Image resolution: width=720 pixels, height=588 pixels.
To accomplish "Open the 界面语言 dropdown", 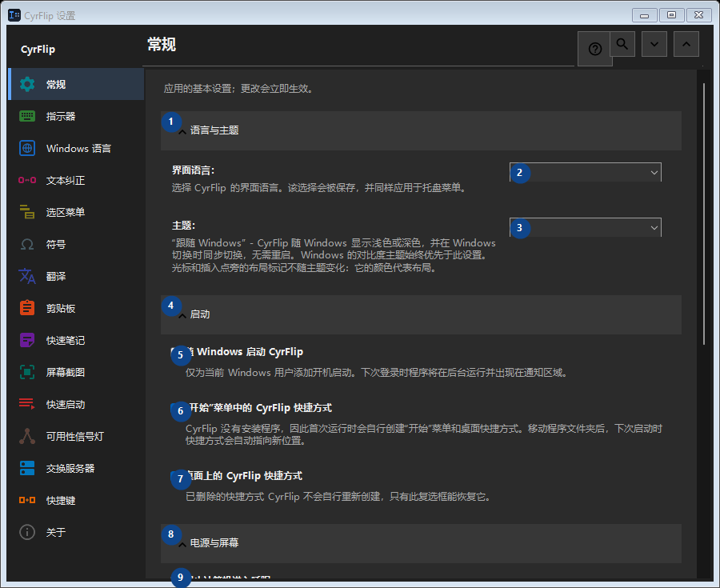I will coord(586,172).
